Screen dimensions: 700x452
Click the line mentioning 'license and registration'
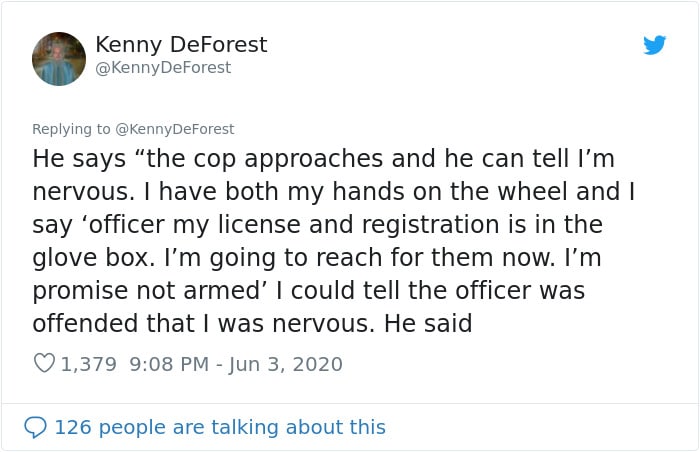coord(317,225)
